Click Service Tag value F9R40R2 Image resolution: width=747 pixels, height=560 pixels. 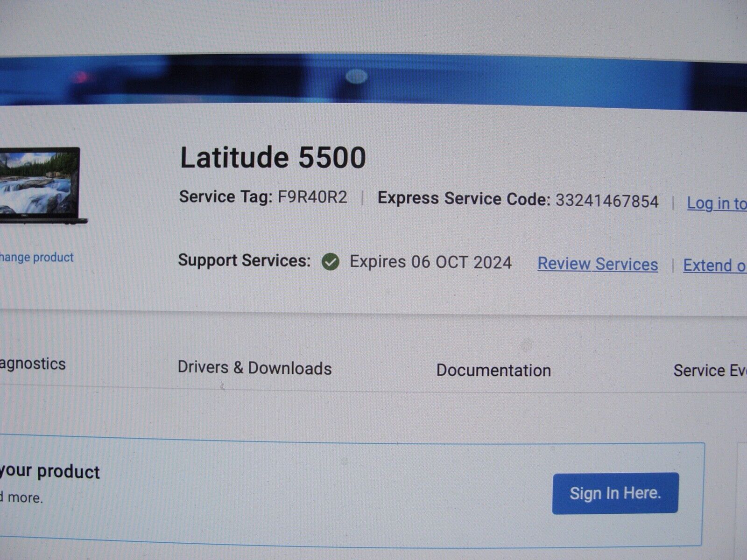pyautogui.click(x=312, y=197)
